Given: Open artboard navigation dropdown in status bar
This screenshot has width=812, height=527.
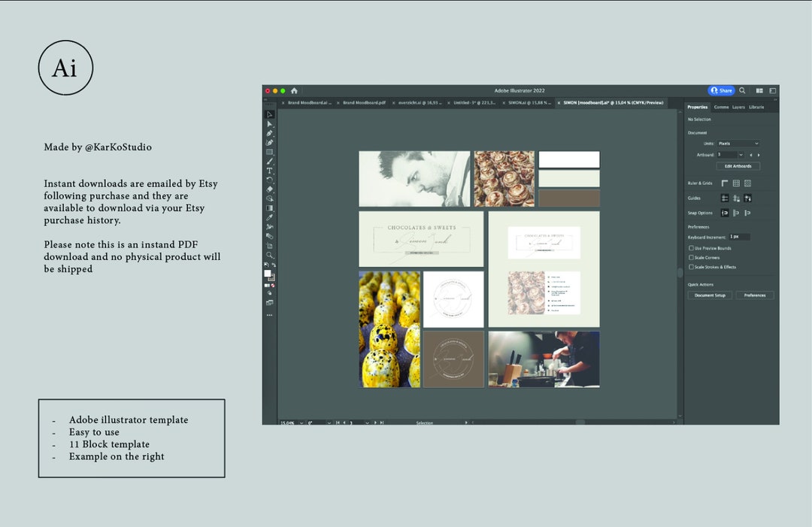Looking at the screenshot, I should 367,423.
